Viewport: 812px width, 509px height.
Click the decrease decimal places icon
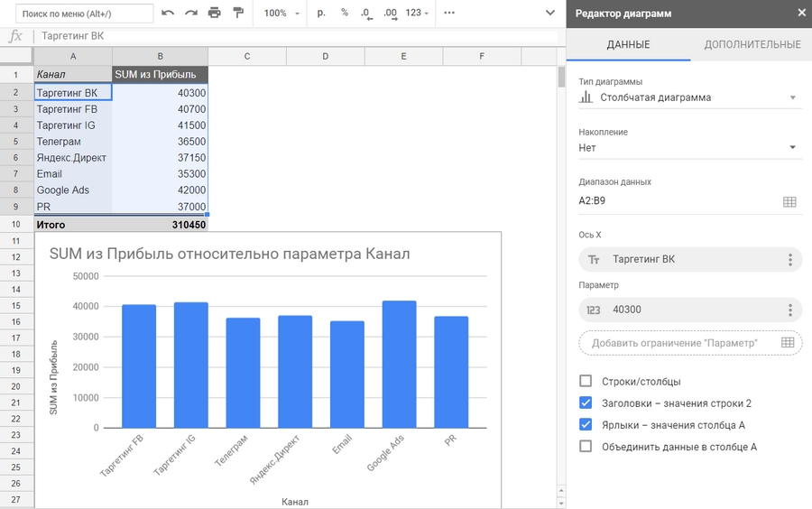365,14
